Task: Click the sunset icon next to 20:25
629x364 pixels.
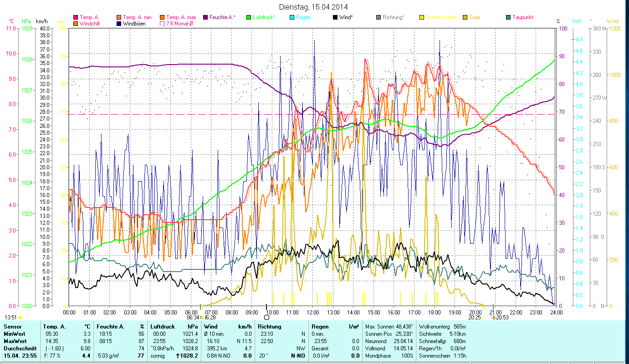Action: coord(483,317)
